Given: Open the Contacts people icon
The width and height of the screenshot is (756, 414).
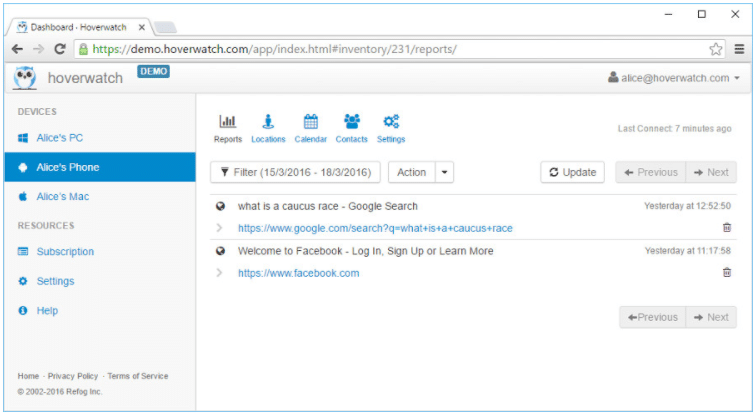Looking at the screenshot, I should pos(351,121).
